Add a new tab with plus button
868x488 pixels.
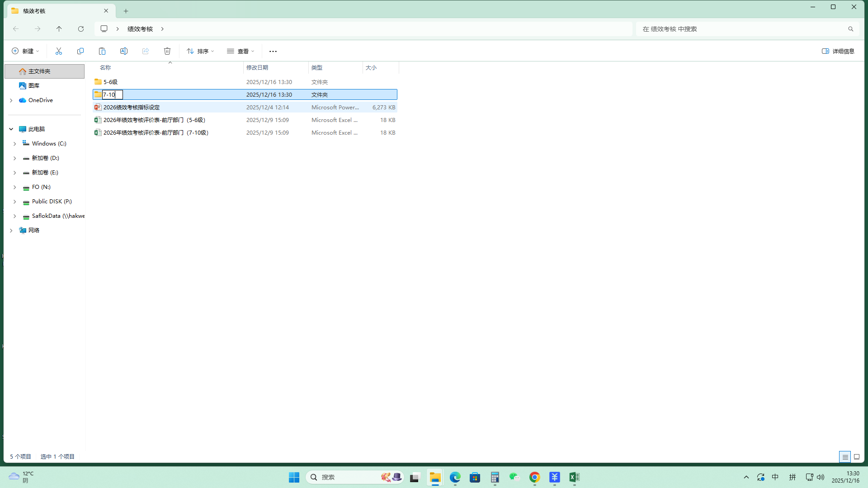pos(126,11)
